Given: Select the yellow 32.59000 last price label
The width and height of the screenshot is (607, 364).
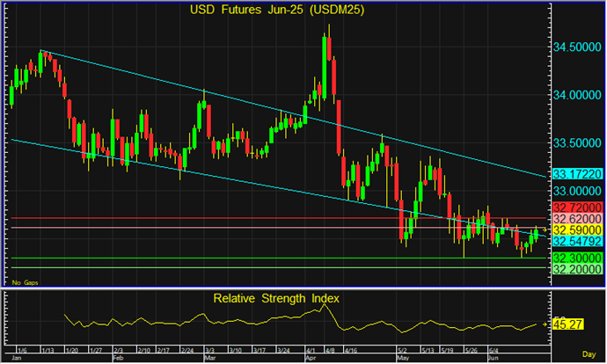Looking at the screenshot, I should tap(577, 230).
